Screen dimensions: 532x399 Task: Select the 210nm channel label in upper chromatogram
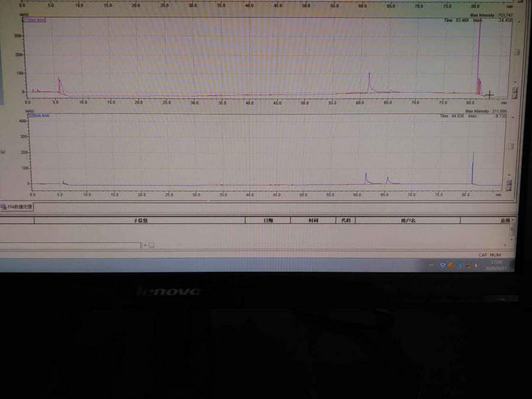(34, 20)
